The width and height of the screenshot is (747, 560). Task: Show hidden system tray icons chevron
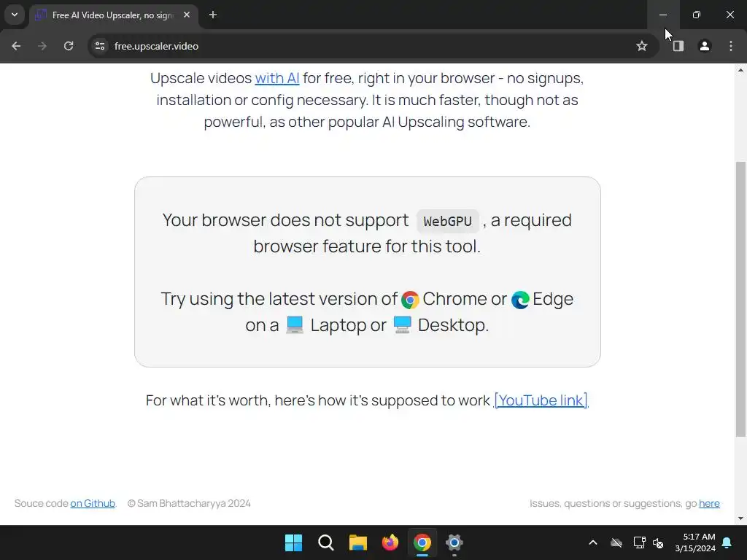pos(592,542)
